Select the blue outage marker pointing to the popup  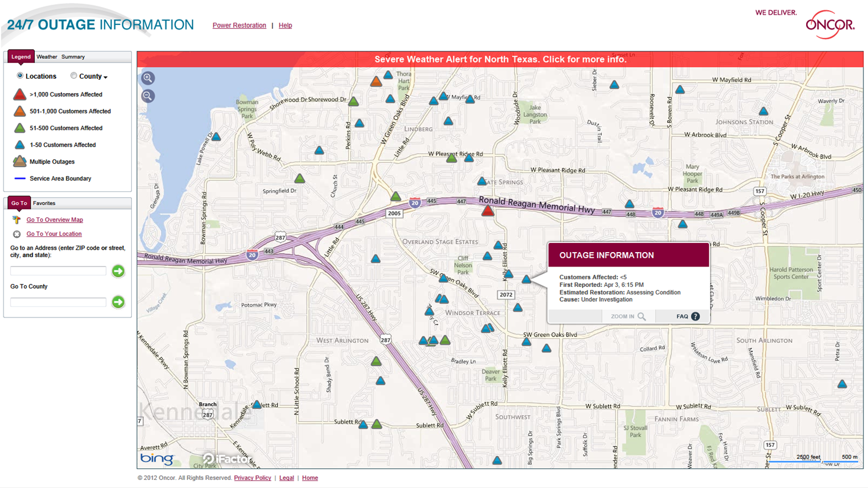[x=526, y=279]
